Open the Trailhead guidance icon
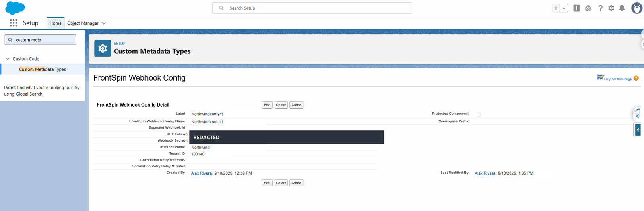The image size is (644, 211). (x=588, y=8)
